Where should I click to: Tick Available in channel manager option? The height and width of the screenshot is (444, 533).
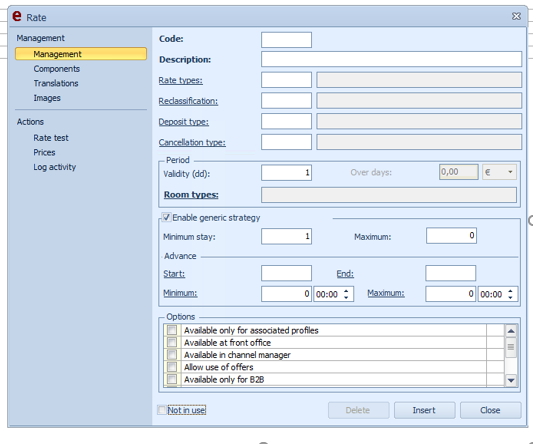click(172, 354)
